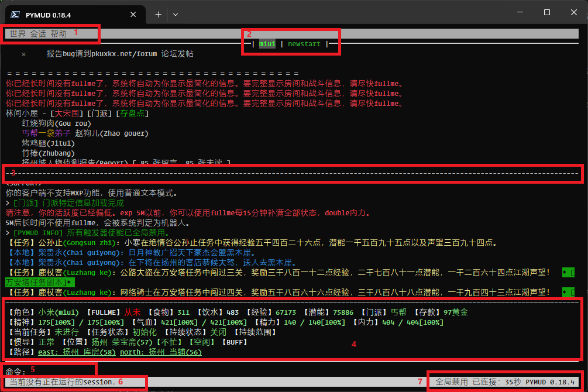
Task: Close the PYMUD 0.18.4 terminal tab
Action: 133,14
